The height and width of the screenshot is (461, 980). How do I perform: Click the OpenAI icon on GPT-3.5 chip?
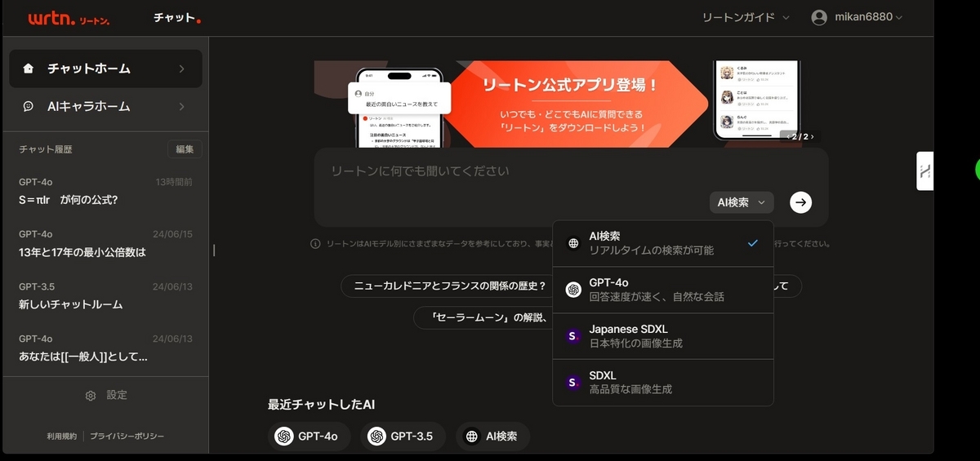tap(376, 437)
